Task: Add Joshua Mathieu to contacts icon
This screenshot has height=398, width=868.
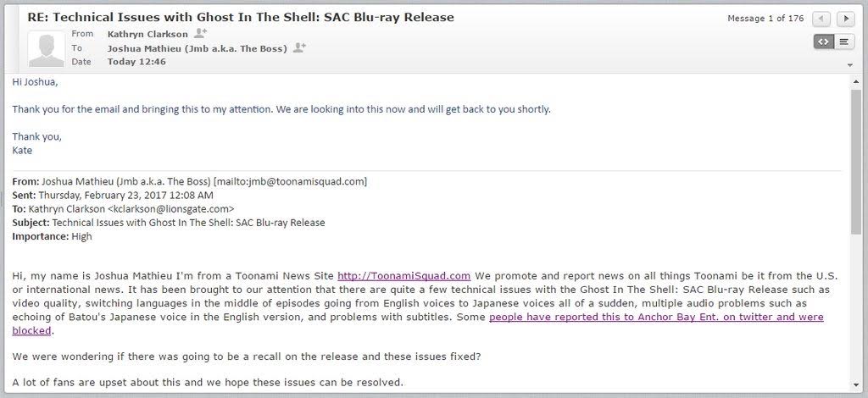Action: [299, 47]
